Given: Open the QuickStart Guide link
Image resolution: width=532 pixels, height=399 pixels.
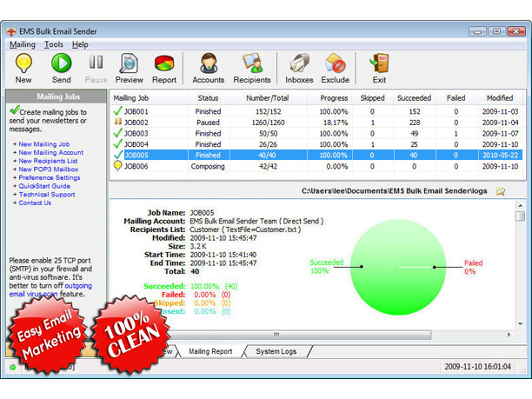Looking at the screenshot, I should (x=44, y=186).
